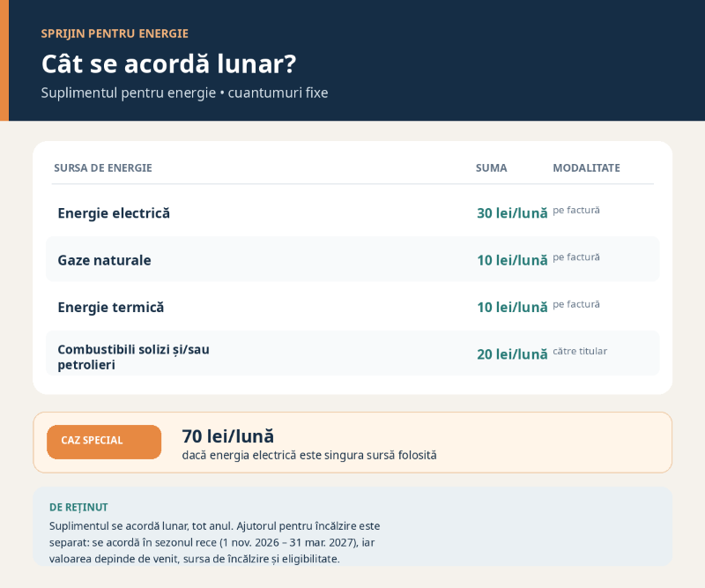Image resolution: width=705 pixels, height=588 pixels.
Task: Select 'Combustibili solizi și/sau petrolieri' label
Action: (134, 357)
